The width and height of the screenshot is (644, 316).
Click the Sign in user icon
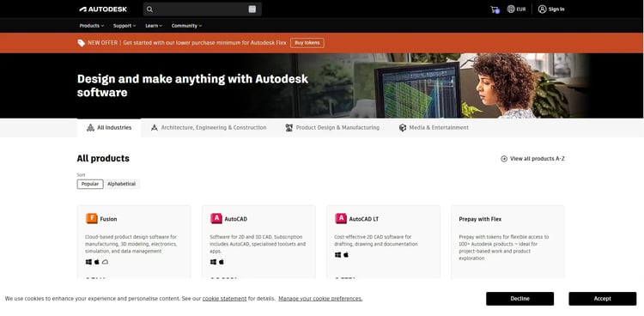[x=542, y=9]
